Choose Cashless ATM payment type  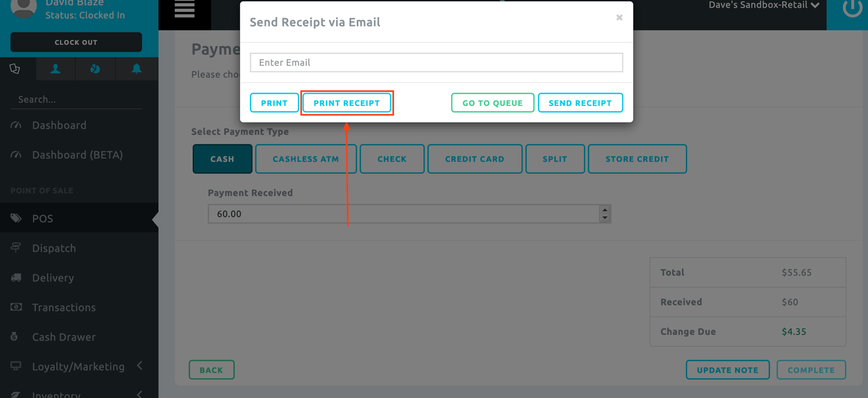pos(306,159)
